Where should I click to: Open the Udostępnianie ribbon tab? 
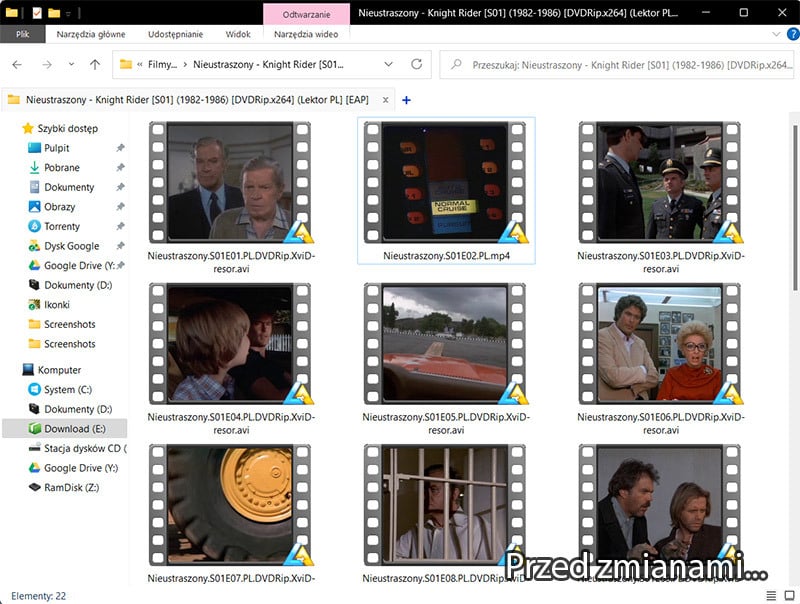pyautogui.click(x=176, y=34)
